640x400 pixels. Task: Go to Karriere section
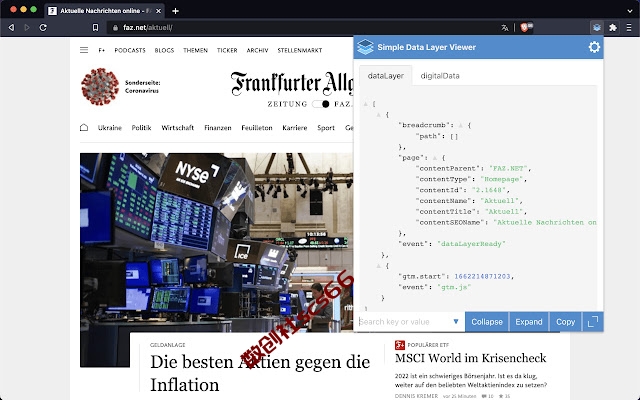[295, 128]
